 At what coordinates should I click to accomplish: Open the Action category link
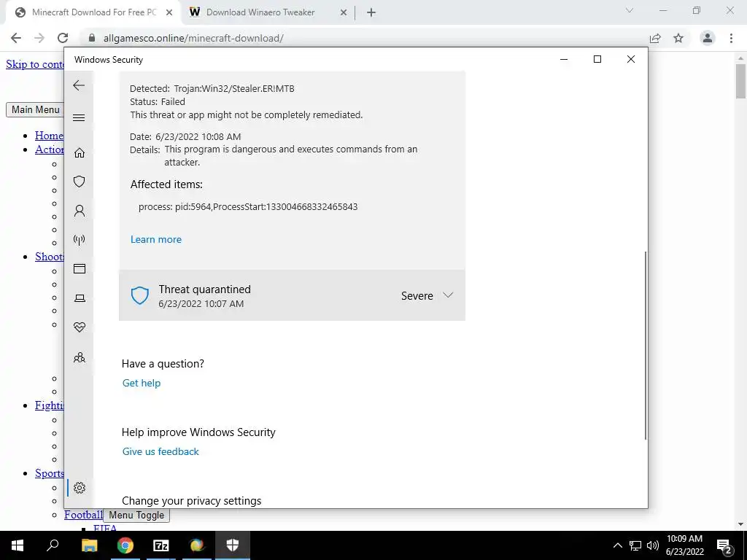pos(49,149)
